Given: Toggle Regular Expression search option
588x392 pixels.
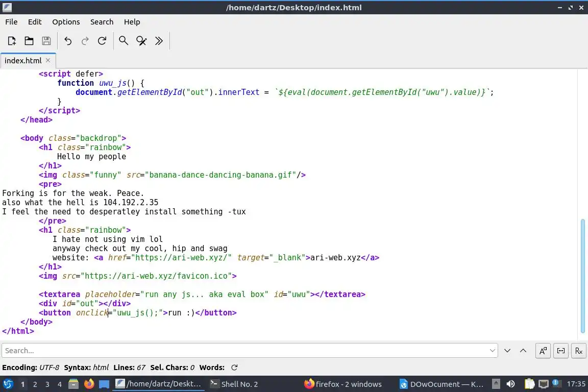Looking at the screenshot, I should 579,351.
